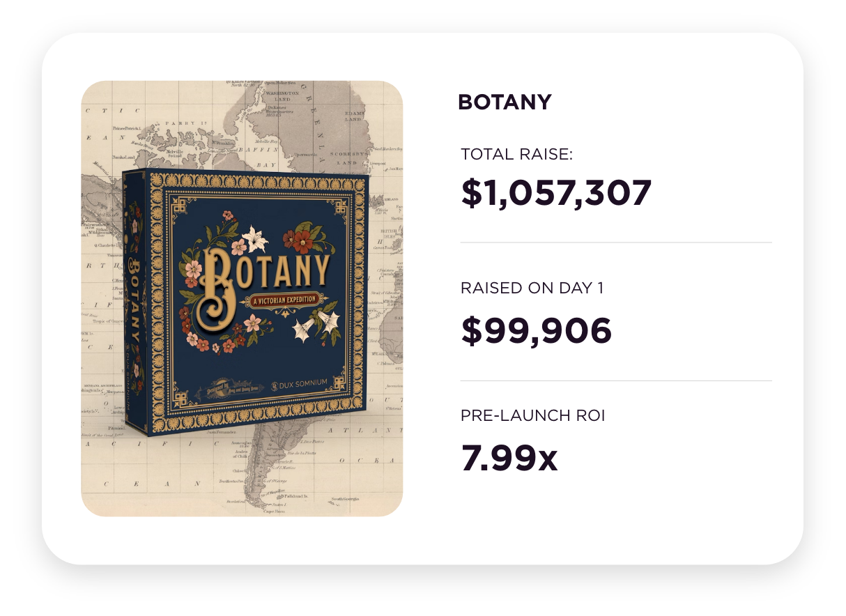The width and height of the screenshot is (846, 616).
Task: Click the $1,057,307 total raise amount
Action: tap(556, 193)
